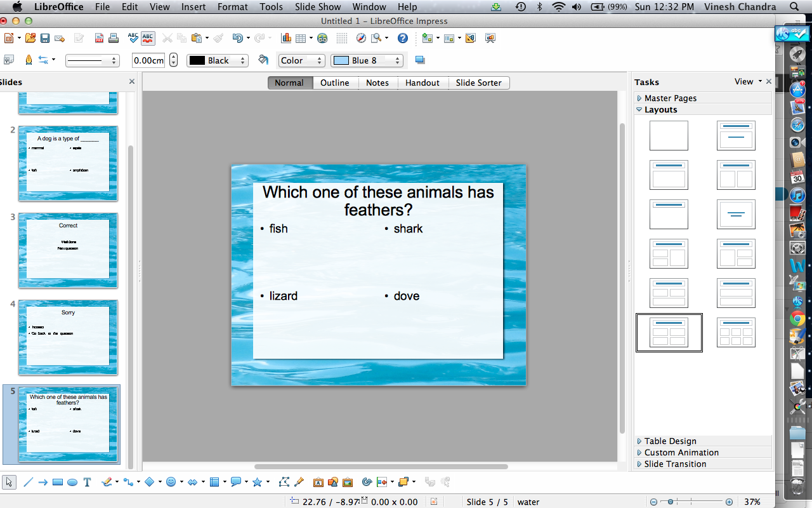Export directly as PDF
This screenshot has width=812, height=508.
[x=100, y=39]
